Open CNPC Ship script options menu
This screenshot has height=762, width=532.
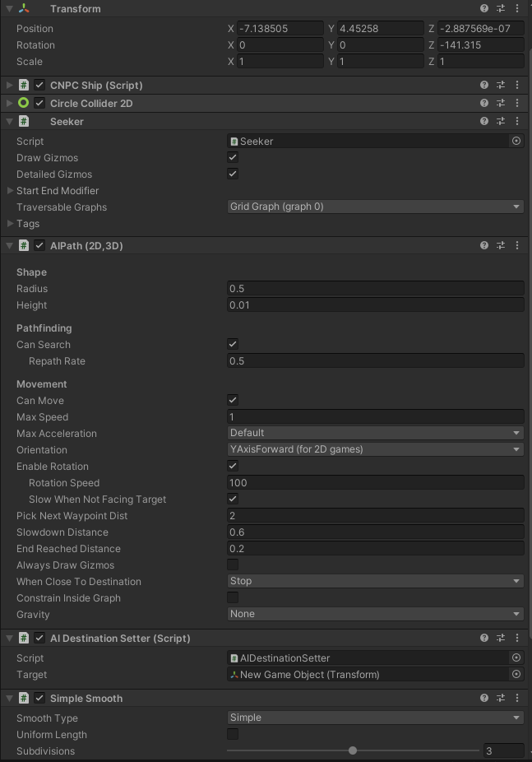click(516, 85)
